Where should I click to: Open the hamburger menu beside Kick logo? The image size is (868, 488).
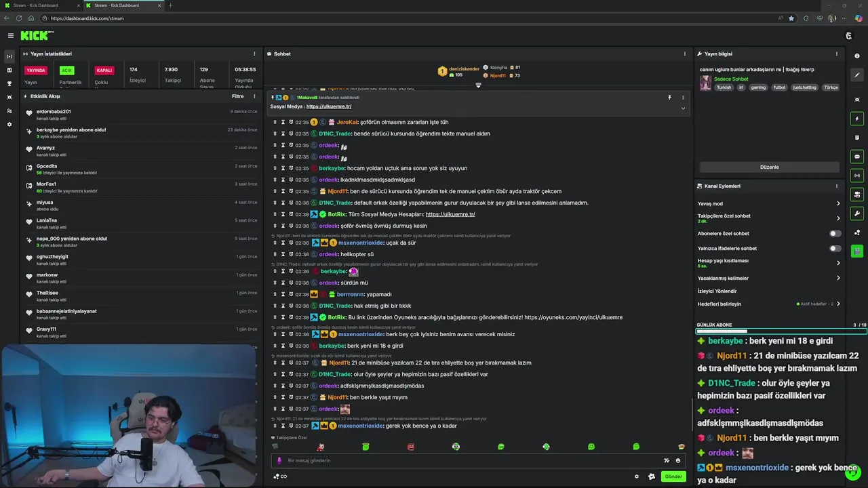click(10, 35)
